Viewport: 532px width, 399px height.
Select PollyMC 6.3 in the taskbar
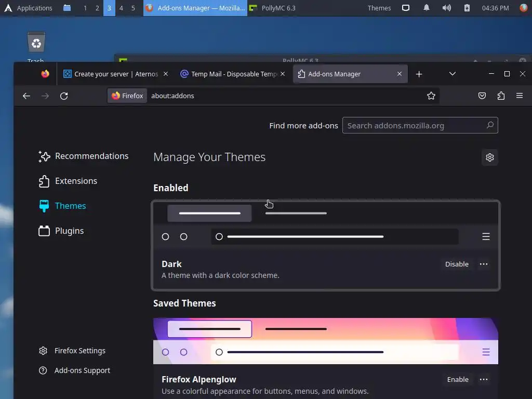tap(272, 8)
